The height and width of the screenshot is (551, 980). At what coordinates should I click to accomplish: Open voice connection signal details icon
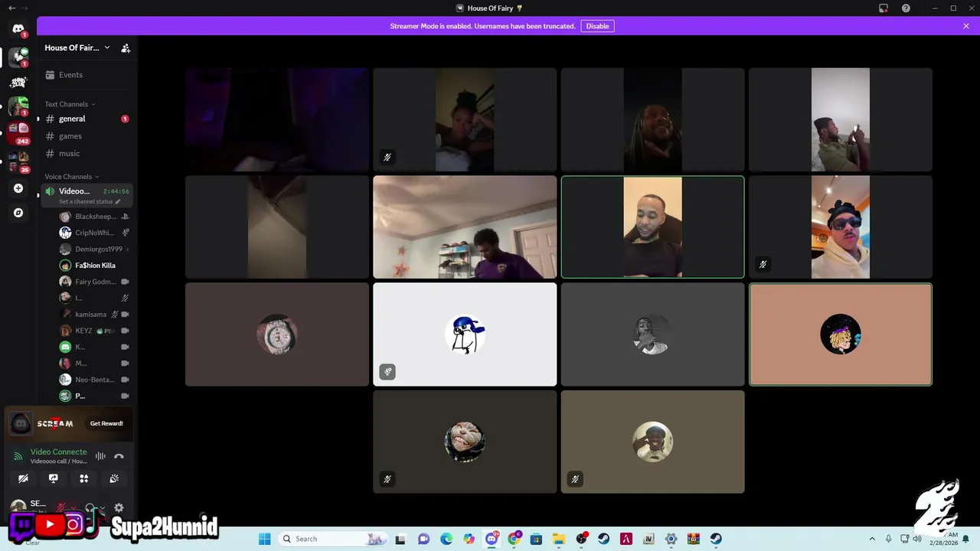tap(18, 456)
